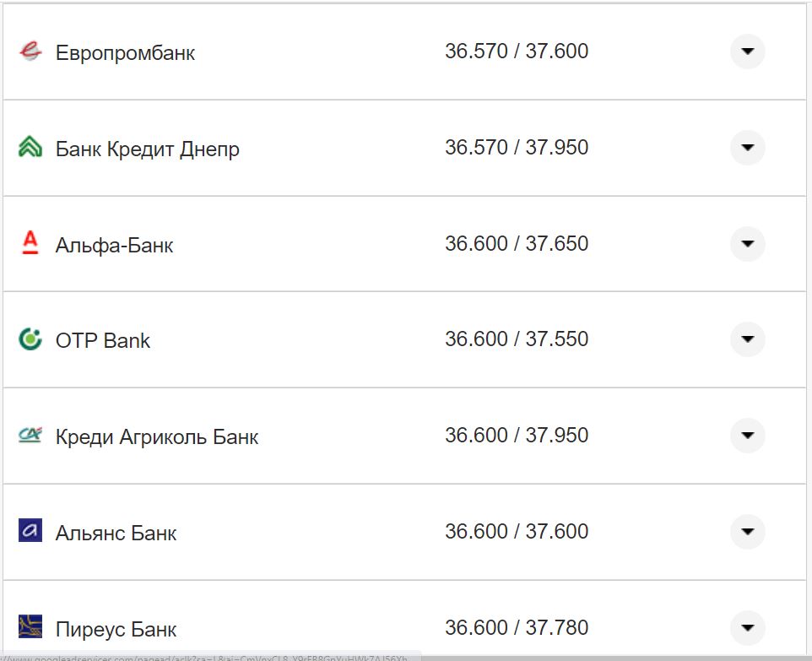Expand the Пиреус Банк row arrow

(x=747, y=627)
